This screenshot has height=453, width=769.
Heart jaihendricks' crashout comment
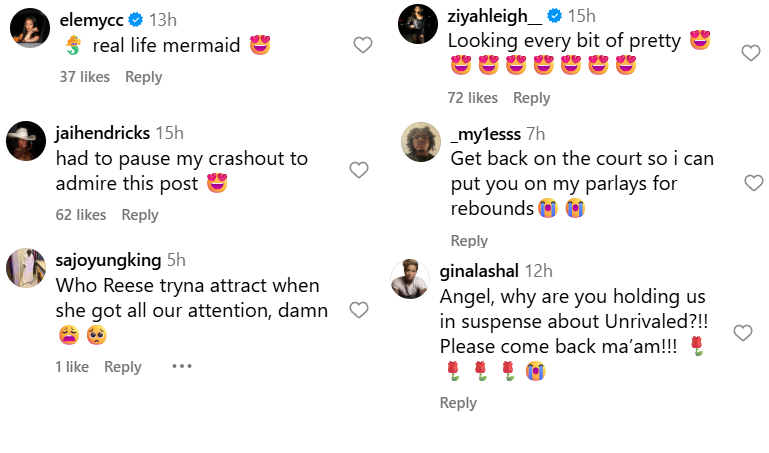pos(359,171)
